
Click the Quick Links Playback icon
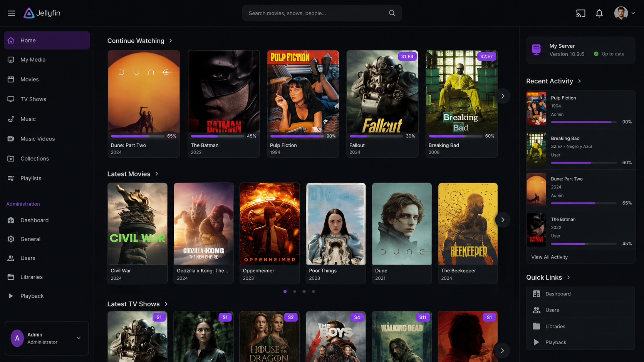coord(536,342)
